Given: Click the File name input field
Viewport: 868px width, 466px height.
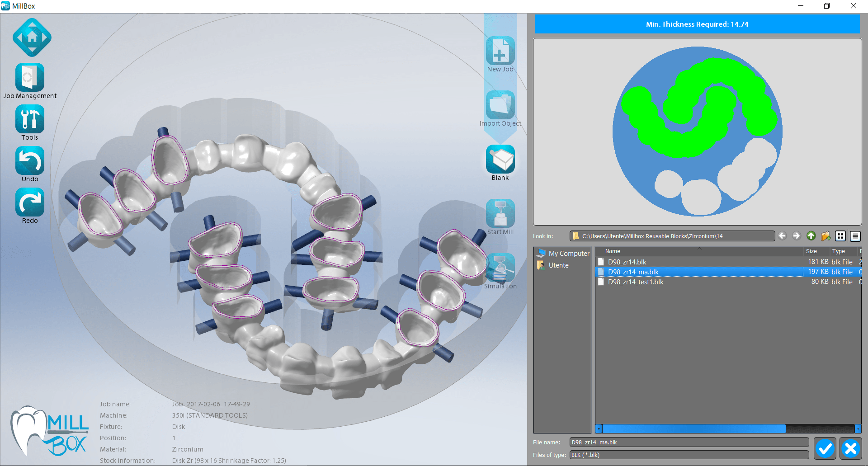Looking at the screenshot, I should (x=689, y=442).
